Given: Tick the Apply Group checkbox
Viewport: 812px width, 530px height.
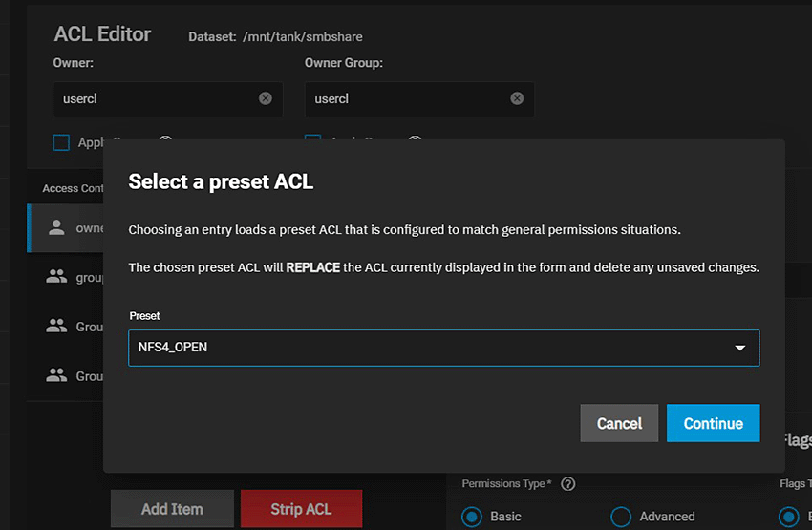Looking at the screenshot, I should point(312,141).
